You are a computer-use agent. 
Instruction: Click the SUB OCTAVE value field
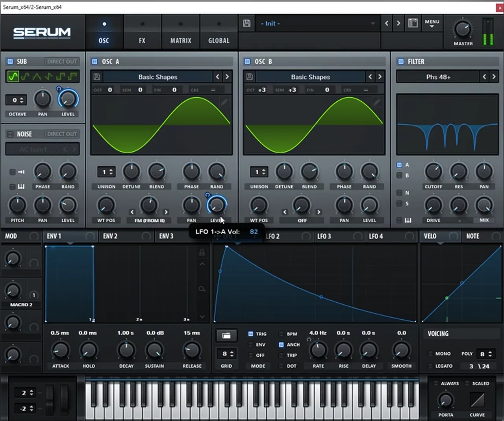17,100
